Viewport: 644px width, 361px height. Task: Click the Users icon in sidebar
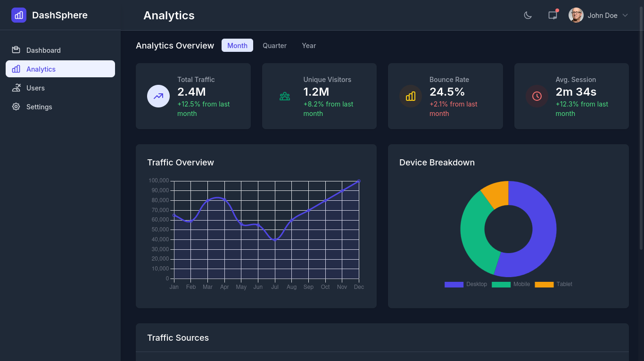tap(16, 88)
